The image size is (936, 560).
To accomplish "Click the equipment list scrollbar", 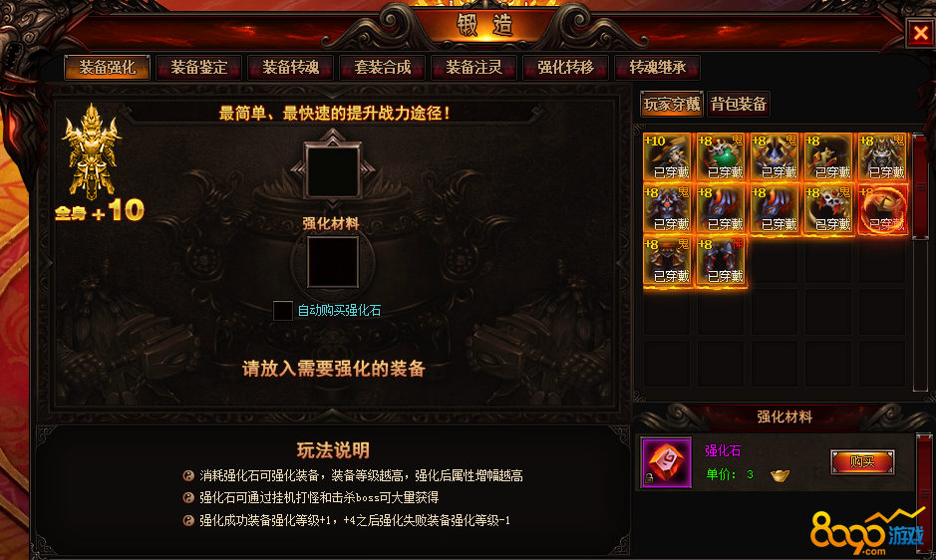I will click(920, 263).
